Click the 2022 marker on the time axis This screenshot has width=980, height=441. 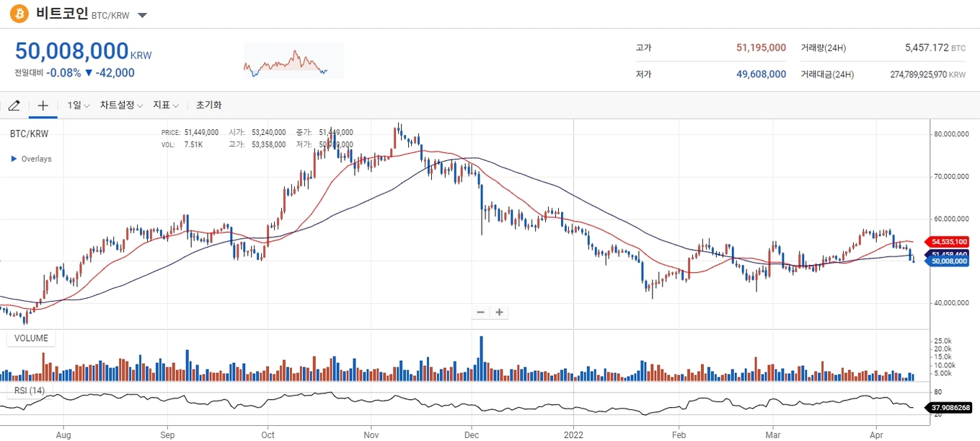coord(573,435)
